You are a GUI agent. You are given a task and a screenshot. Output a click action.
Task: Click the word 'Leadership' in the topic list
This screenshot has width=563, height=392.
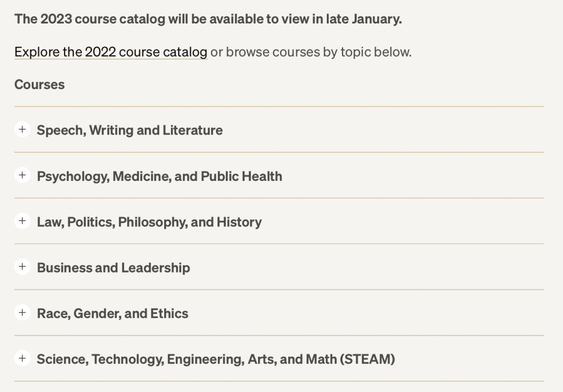[155, 268]
